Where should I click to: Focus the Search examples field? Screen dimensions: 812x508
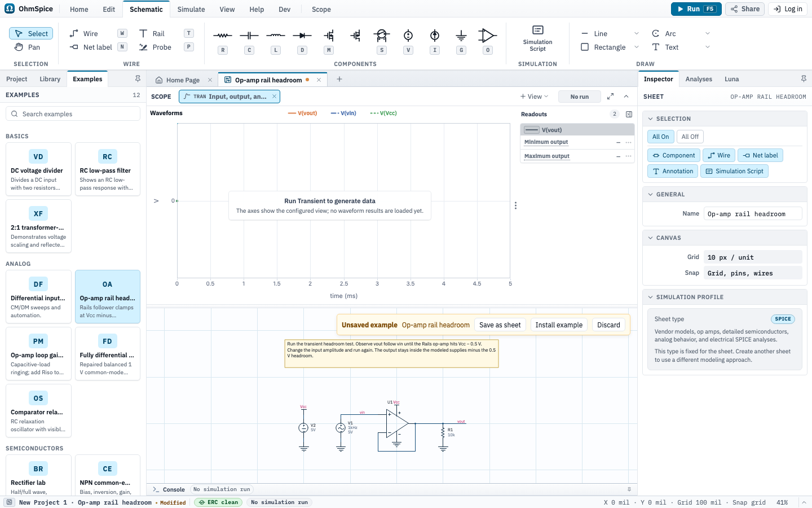(x=73, y=113)
